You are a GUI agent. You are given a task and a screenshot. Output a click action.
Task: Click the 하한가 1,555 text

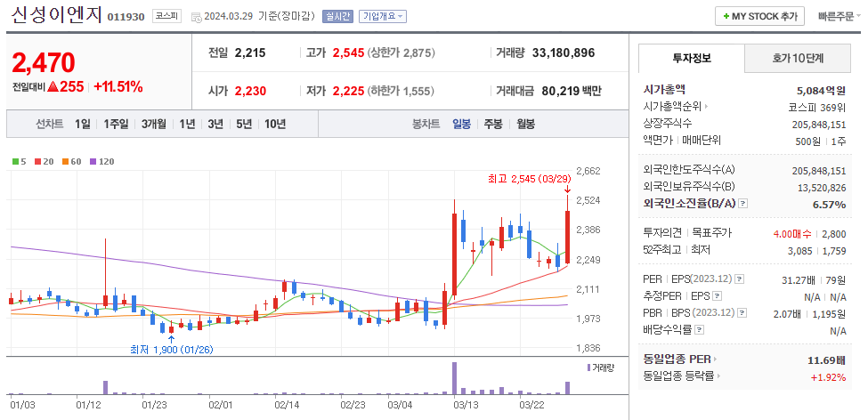tap(401, 92)
